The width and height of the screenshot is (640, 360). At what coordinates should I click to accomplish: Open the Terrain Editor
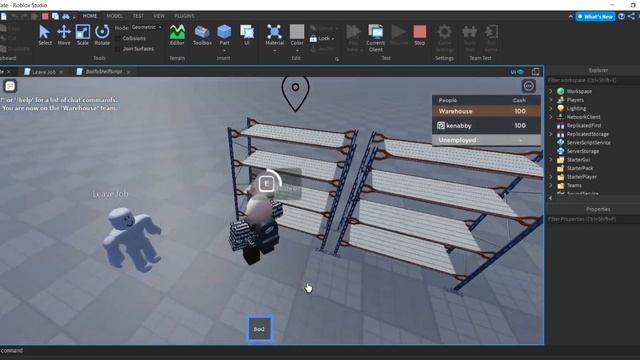pyautogui.click(x=177, y=35)
